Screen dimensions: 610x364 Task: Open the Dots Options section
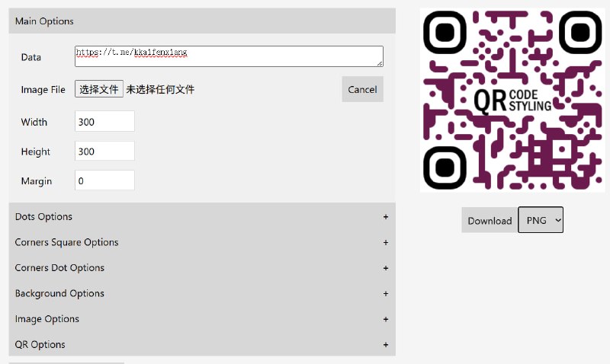(x=202, y=217)
